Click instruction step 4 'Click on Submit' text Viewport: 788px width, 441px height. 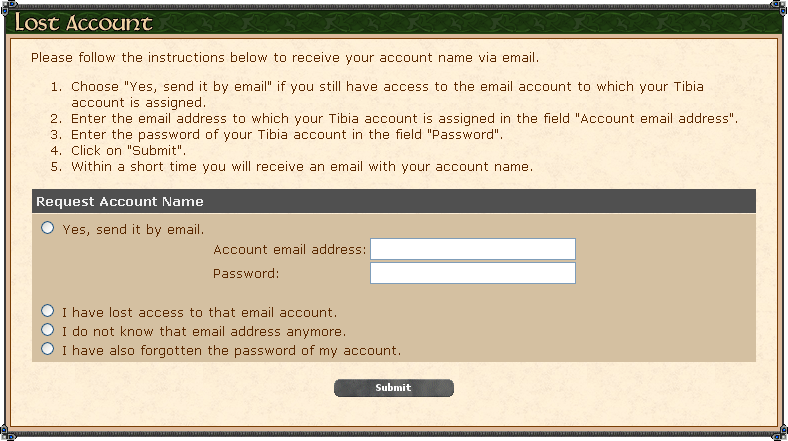(129, 151)
